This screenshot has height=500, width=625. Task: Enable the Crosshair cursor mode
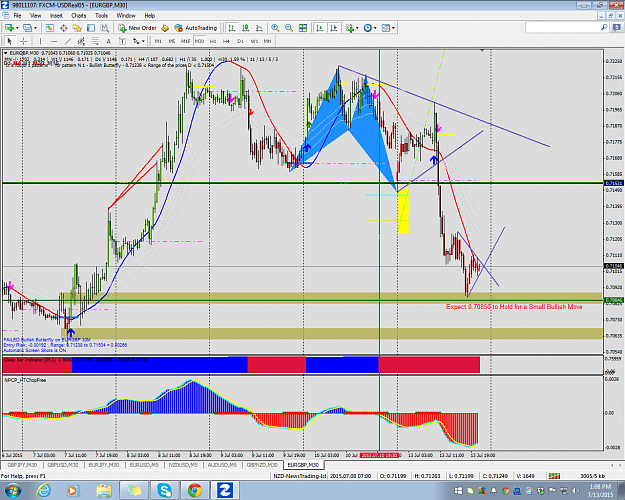click(x=24, y=41)
